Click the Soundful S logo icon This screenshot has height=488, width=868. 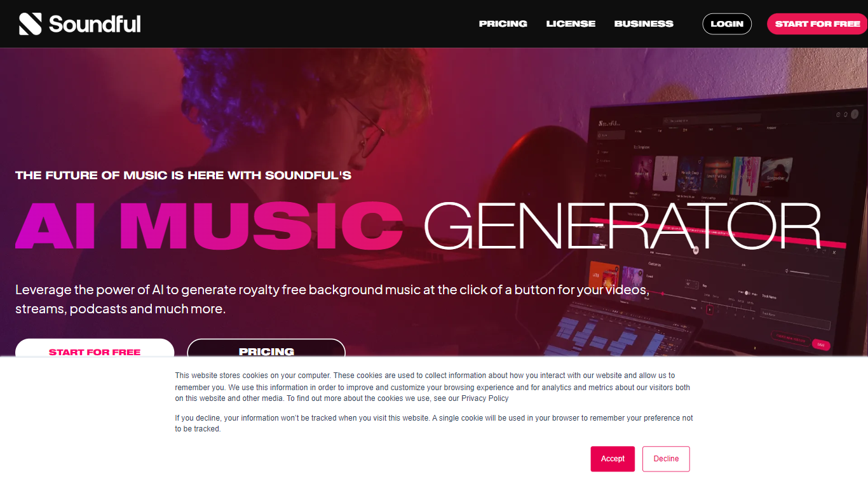click(30, 24)
